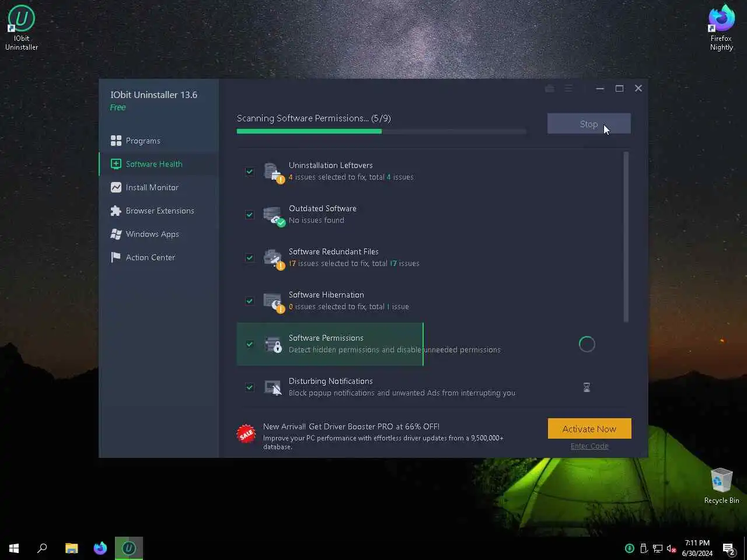Click the volume icon in system tray

(671, 548)
